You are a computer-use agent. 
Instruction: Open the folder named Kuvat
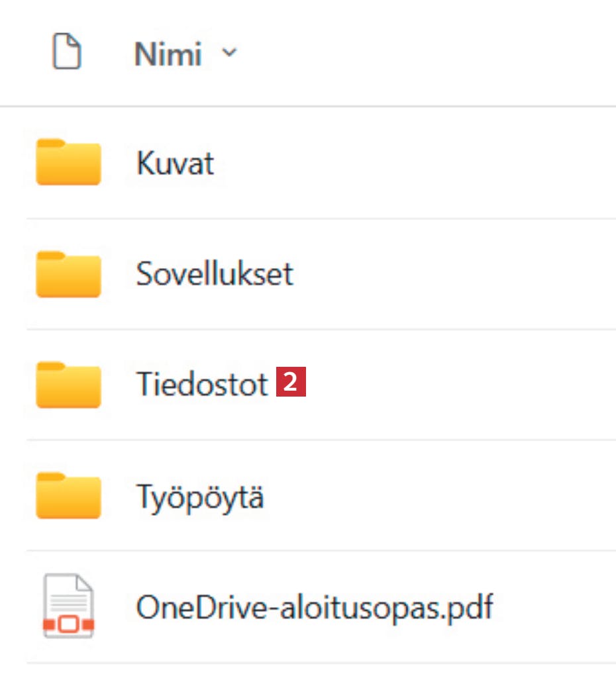[175, 164]
